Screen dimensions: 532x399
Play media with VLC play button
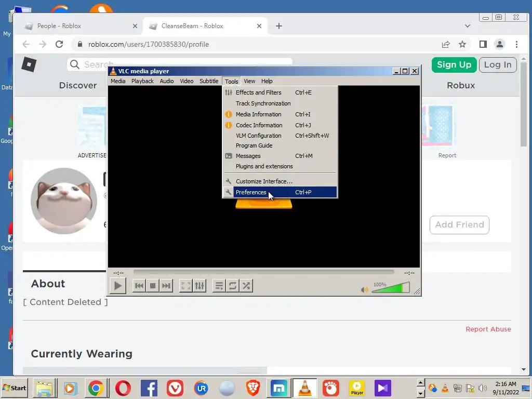pyautogui.click(x=118, y=286)
